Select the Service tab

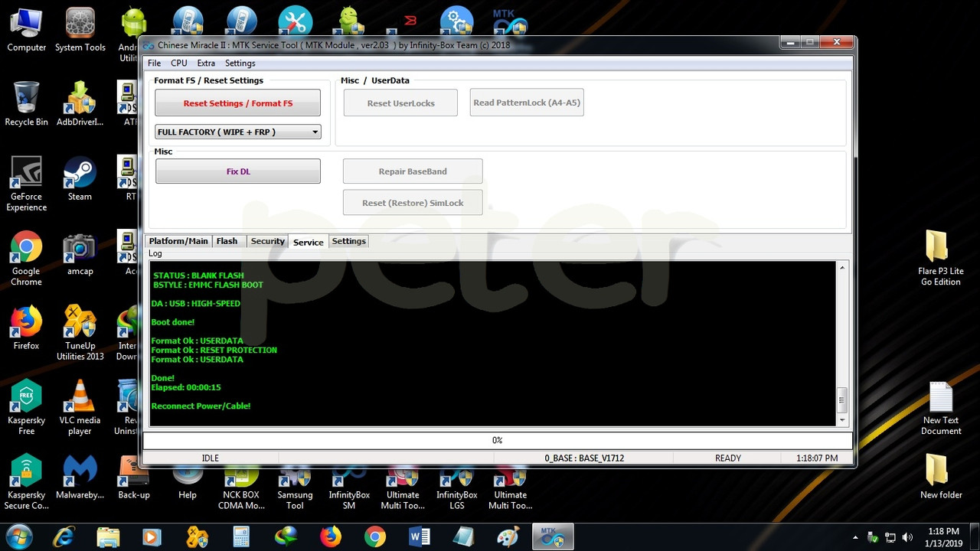coord(309,242)
